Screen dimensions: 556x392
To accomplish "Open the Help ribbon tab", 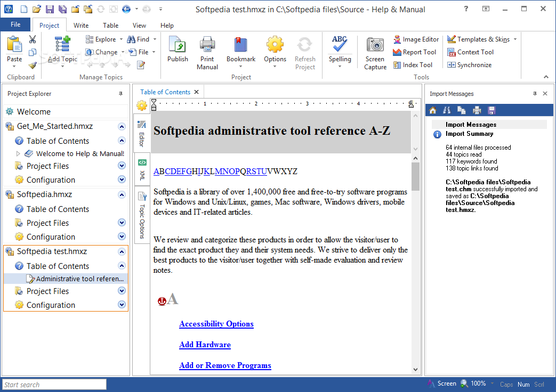I will point(167,26).
